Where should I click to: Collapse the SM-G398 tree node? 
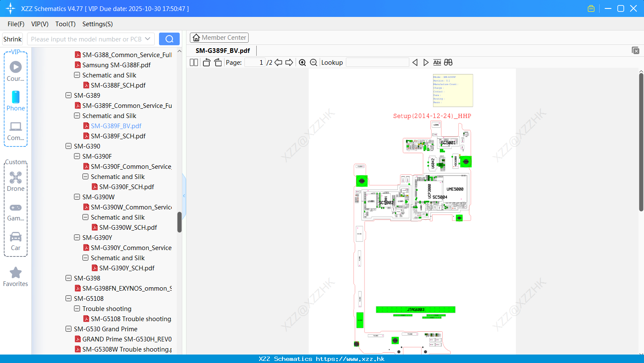click(x=69, y=278)
